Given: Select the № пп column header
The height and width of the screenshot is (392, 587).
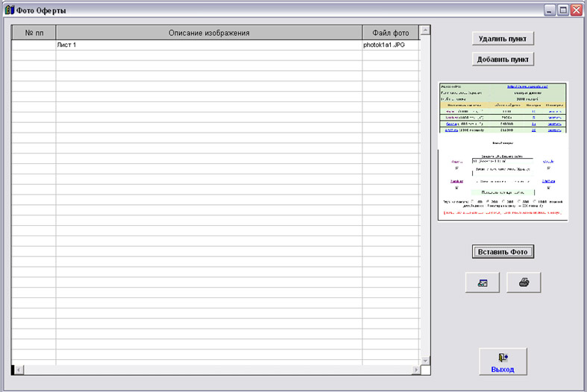Looking at the screenshot, I should click(x=34, y=33).
